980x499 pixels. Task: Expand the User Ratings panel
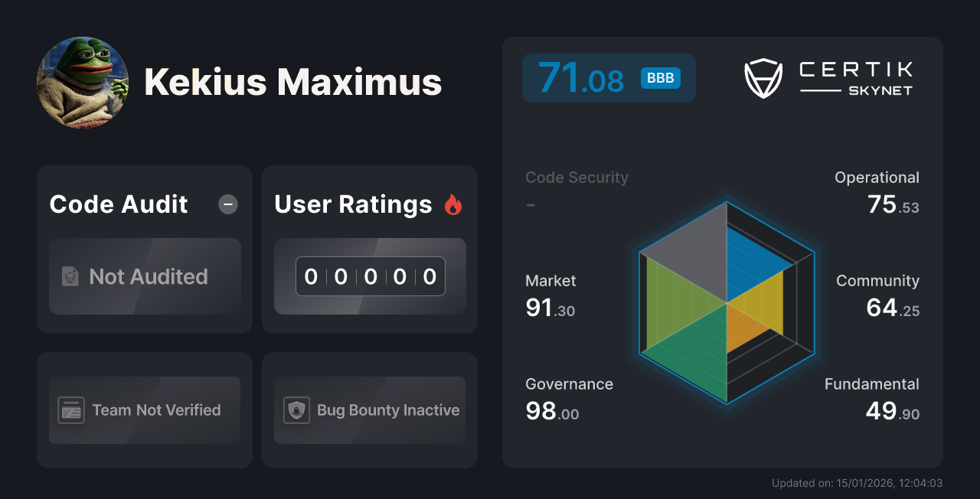pos(353,204)
